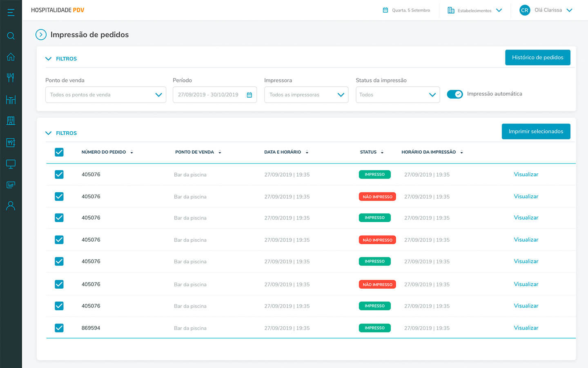The width and height of the screenshot is (588, 368).
Task: Disable the Impressão automática toggle
Action: 454,94
